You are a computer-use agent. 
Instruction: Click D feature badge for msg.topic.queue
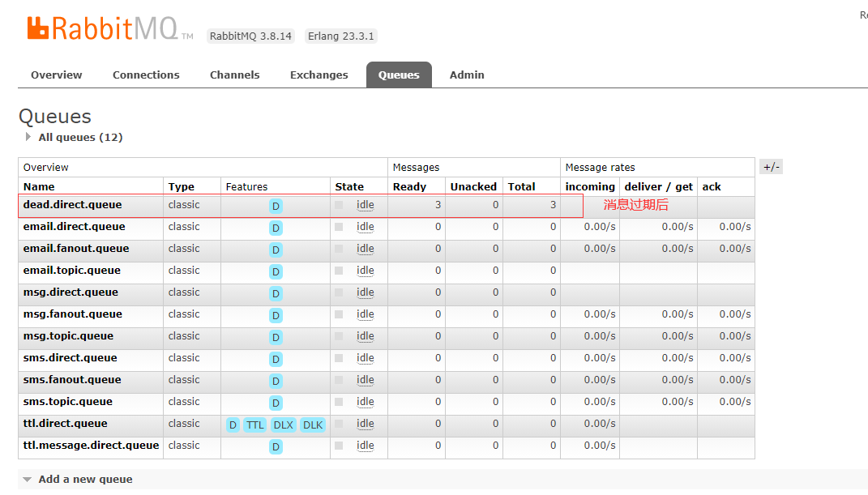click(276, 337)
